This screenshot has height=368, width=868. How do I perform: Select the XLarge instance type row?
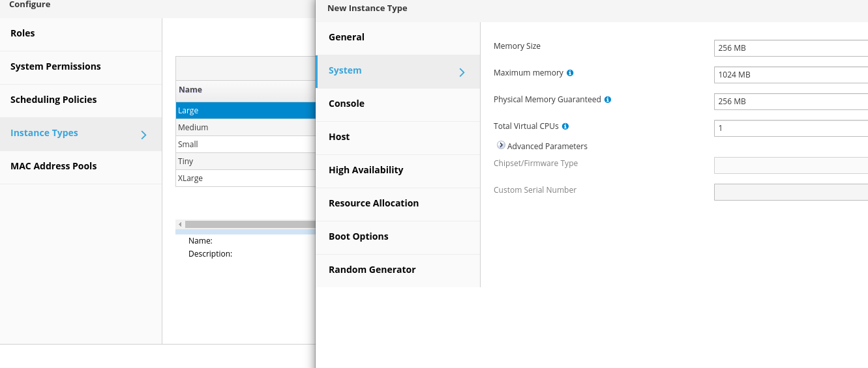245,178
